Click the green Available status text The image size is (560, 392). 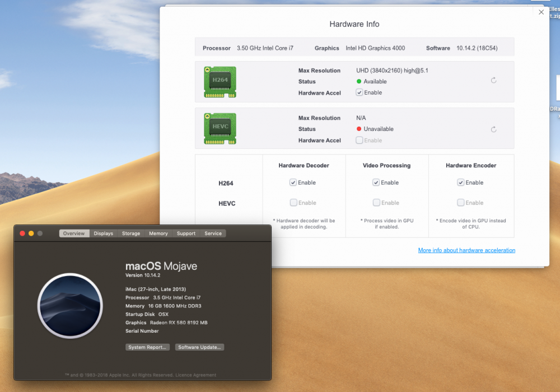[375, 81]
